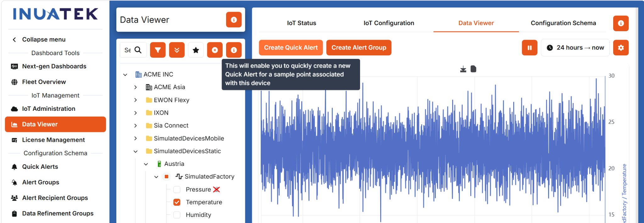Image resolution: width=644 pixels, height=223 pixels.
Task: Toggle the SimulatedFactory checkbox
Action: coord(167,177)
